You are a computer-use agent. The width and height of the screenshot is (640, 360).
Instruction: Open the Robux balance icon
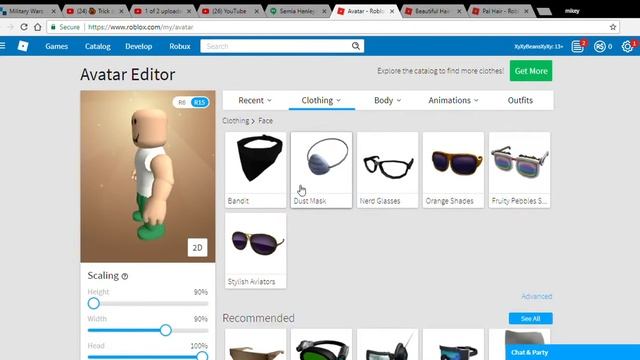coord(599,47)
